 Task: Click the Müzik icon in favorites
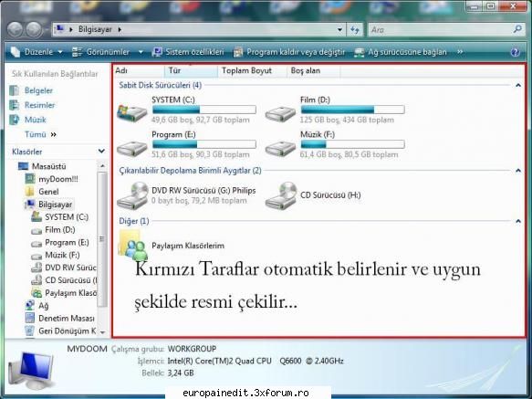tap(14, 120)
